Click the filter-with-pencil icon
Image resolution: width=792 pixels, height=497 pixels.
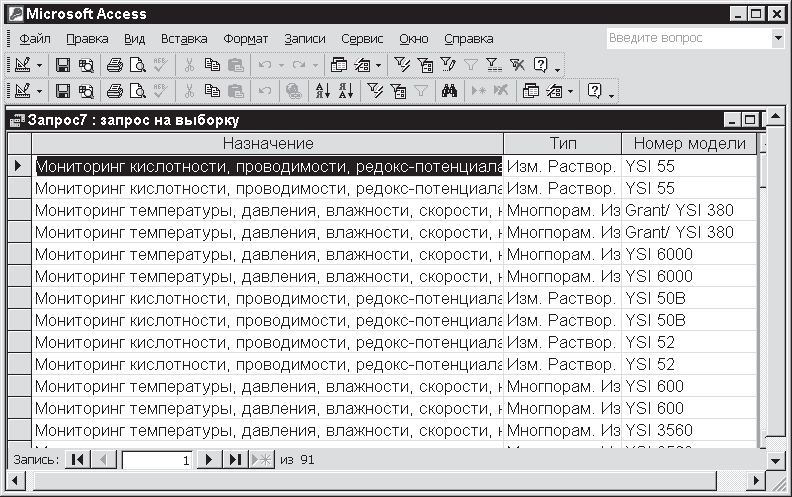pos(450,65)
